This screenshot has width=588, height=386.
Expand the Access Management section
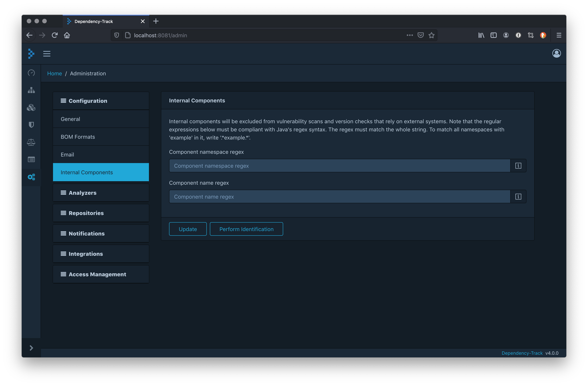(101, 274)
